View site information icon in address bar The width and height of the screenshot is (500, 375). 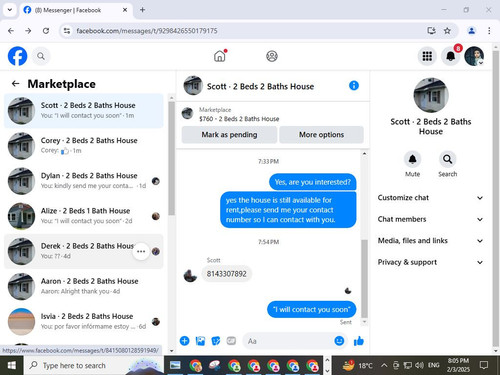(x=67, y=31)
